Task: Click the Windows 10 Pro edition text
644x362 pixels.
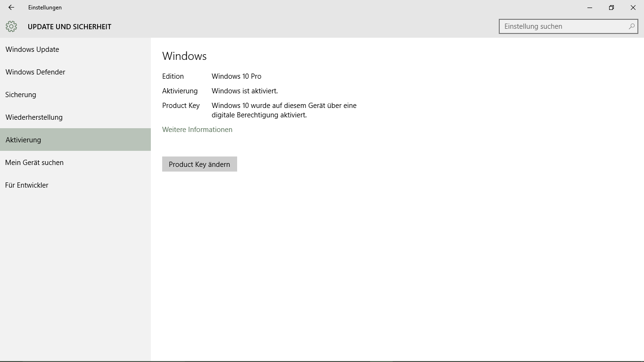Action: pos(236,76)
